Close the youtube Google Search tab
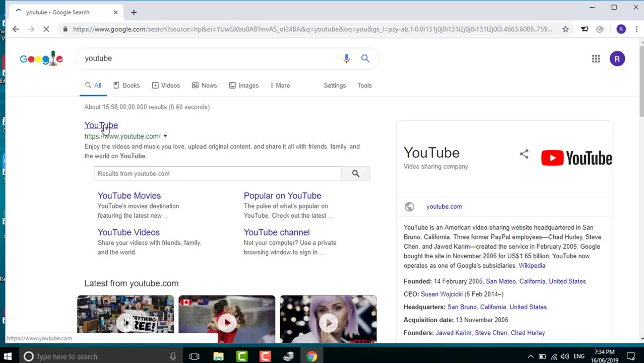 click(116, 12)
